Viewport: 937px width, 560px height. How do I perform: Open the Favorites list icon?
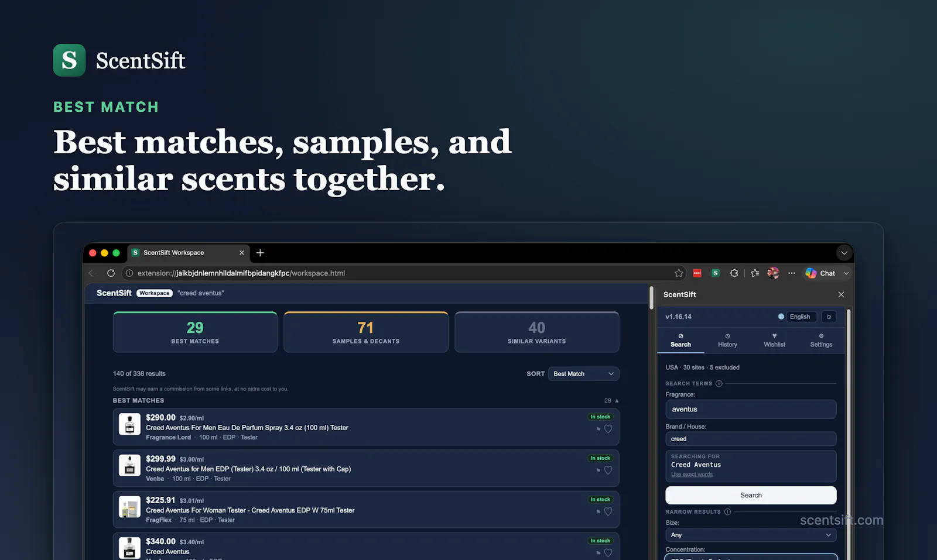pos(755,273)
